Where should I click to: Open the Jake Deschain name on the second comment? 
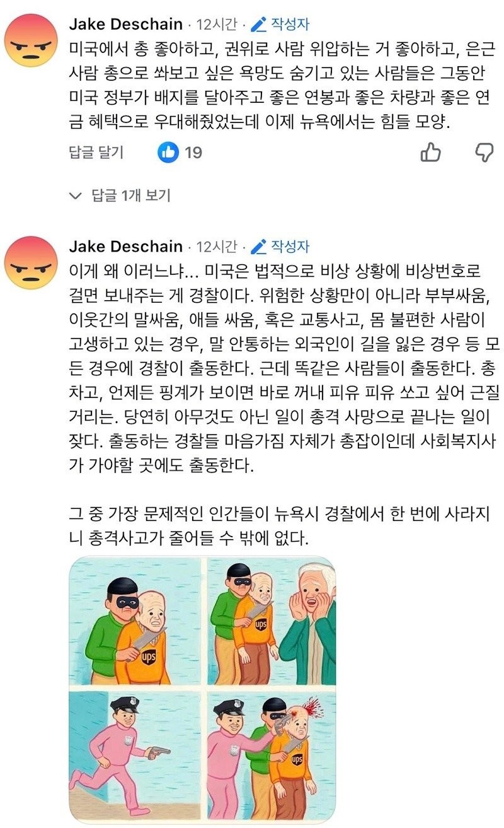point(125,246)
